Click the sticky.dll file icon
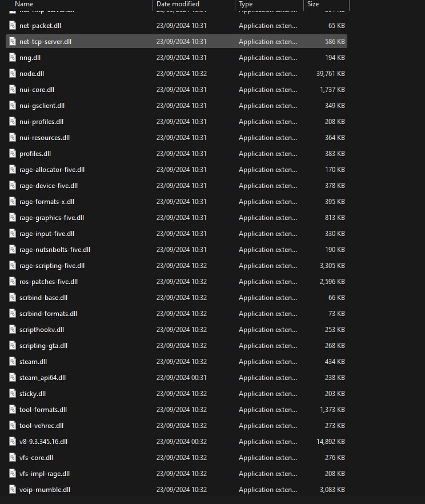Viewport: 425px width, 504px height. pos(13,394)
